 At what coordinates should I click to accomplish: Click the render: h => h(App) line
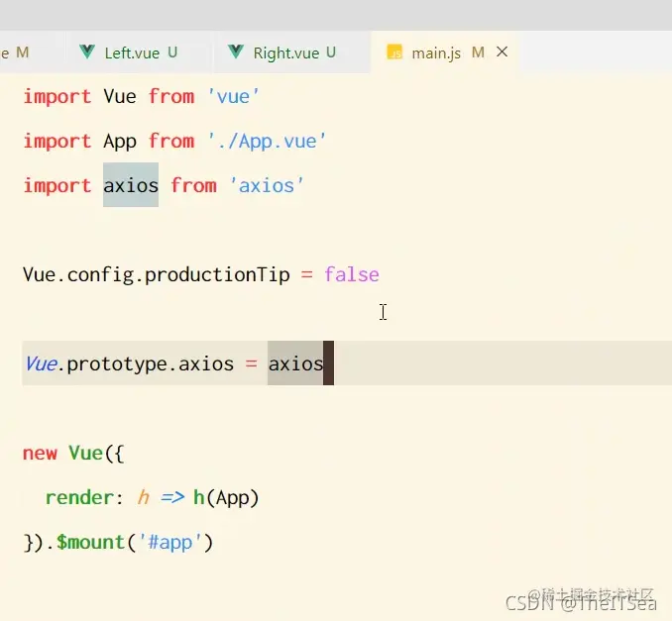click(153, 497)
